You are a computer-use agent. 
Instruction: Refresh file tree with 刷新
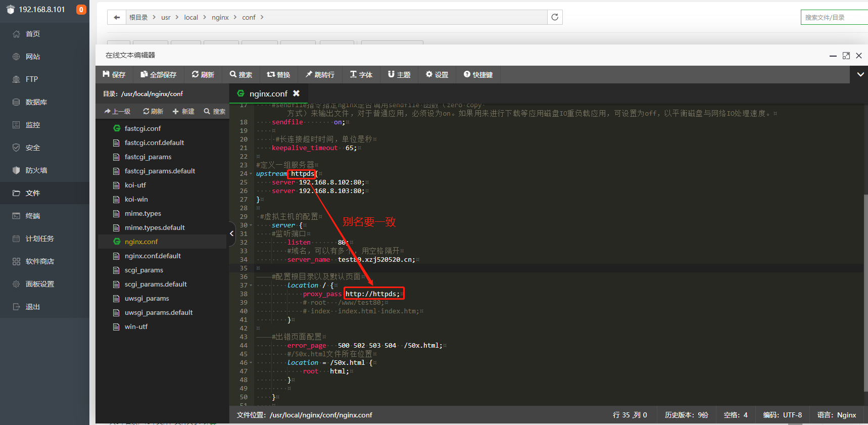click(x=153, y=111)
